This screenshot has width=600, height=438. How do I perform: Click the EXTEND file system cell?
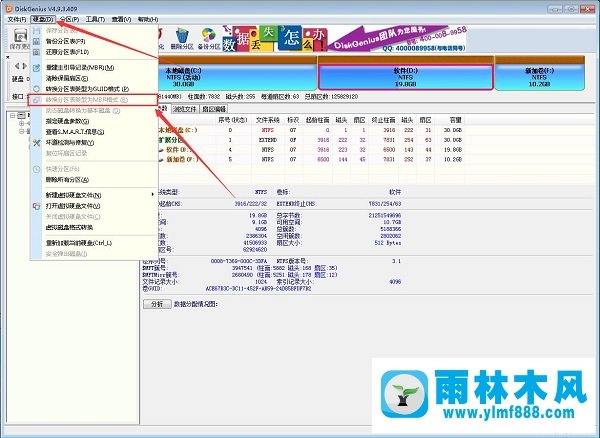click(x=268, y=140)
